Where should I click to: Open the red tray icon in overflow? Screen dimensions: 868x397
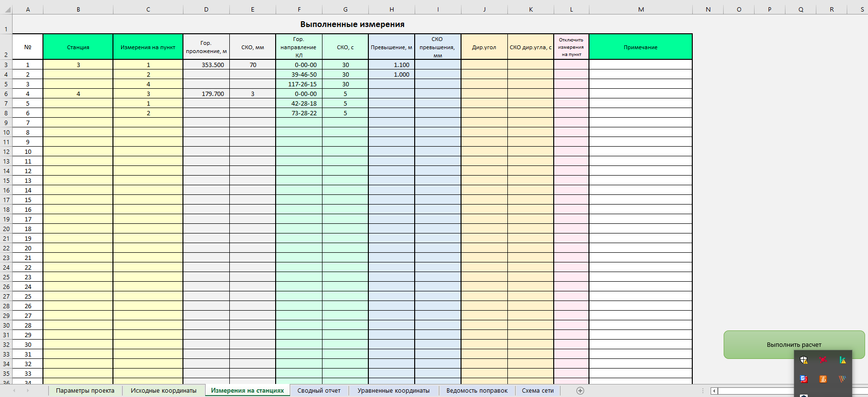(x=823, y=360)
